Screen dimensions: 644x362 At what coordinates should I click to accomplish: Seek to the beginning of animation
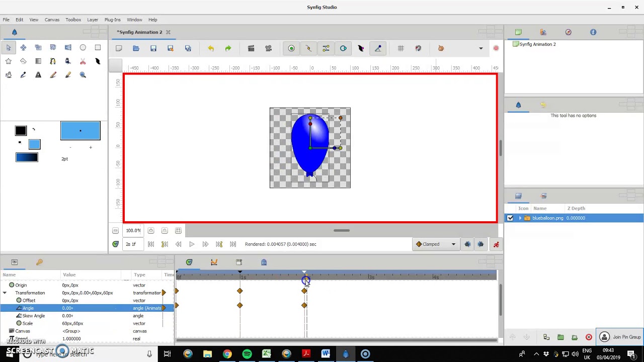[x=151, y=244]
